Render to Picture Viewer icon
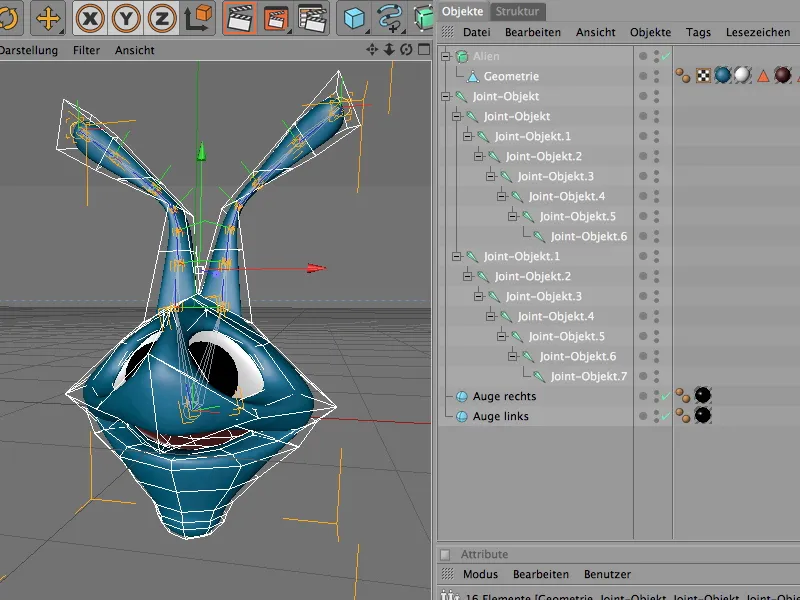The width and height of the screenshot is (800, 600). 276,19
